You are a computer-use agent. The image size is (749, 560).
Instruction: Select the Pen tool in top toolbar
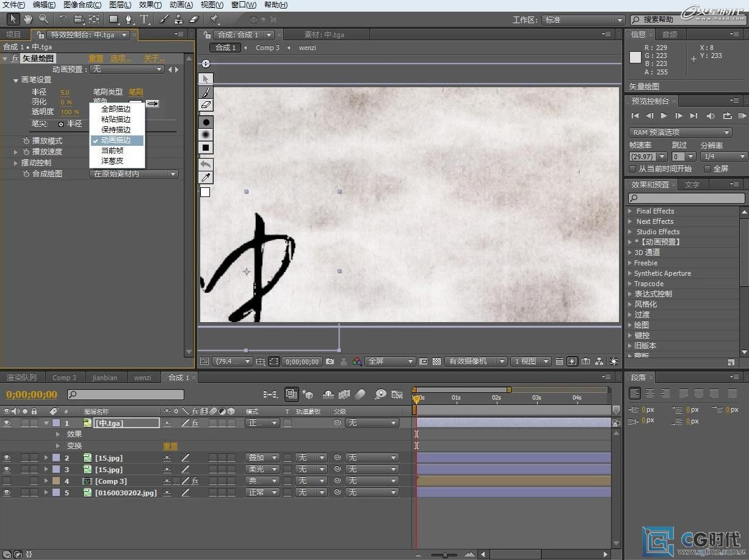coord(128,20)
